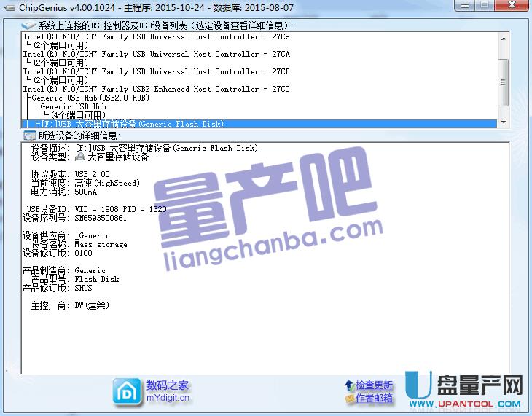This screenshot has height=416, width=532.
Task: Click the ChipGenius title bar app icon
Action: point(8,6)
